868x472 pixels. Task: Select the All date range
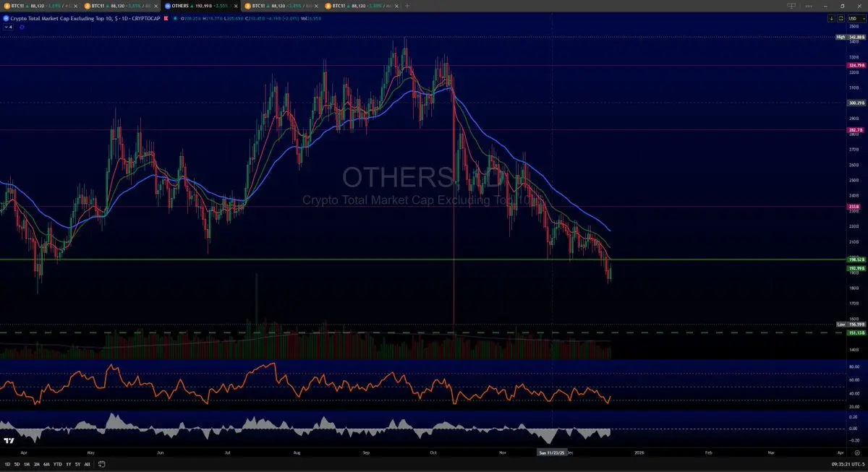pos(88,463)
